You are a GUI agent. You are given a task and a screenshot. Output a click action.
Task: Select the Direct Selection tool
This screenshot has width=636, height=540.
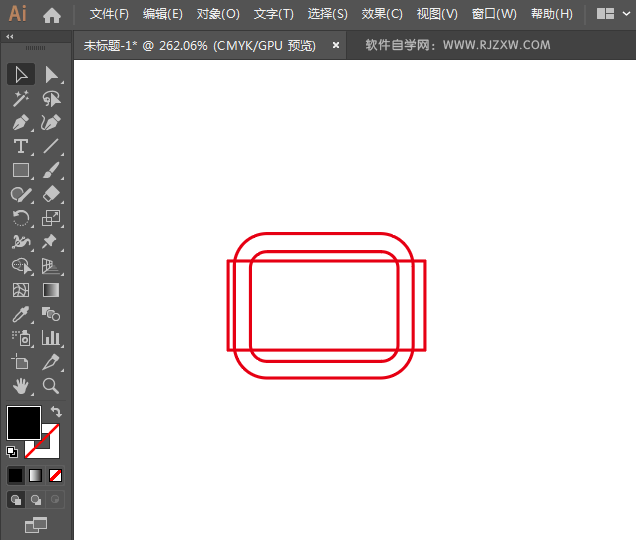[51, 75]
